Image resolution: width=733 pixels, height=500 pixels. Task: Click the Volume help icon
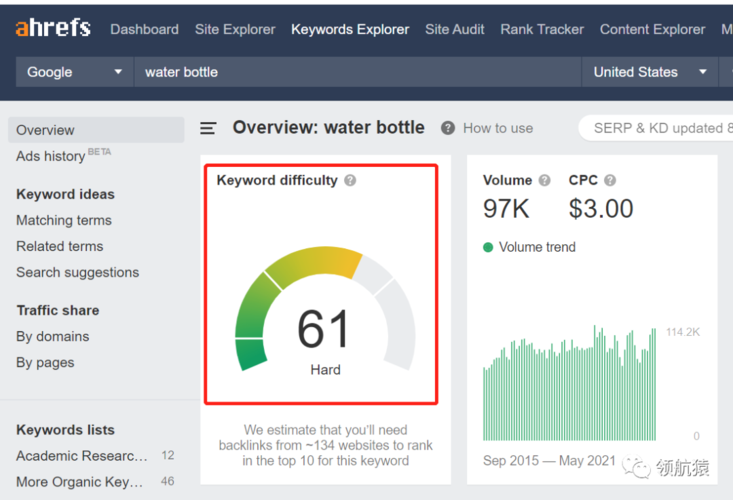pos(544,180)
